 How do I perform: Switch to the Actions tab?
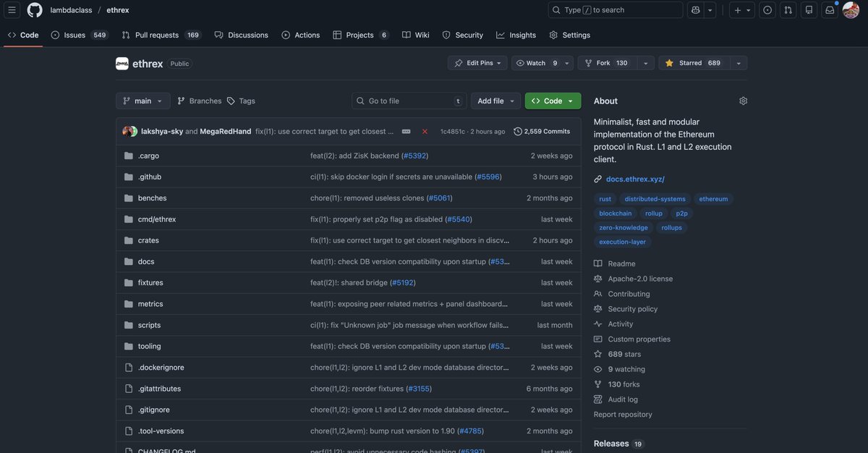pyautogui.click(x=301, y=35)
